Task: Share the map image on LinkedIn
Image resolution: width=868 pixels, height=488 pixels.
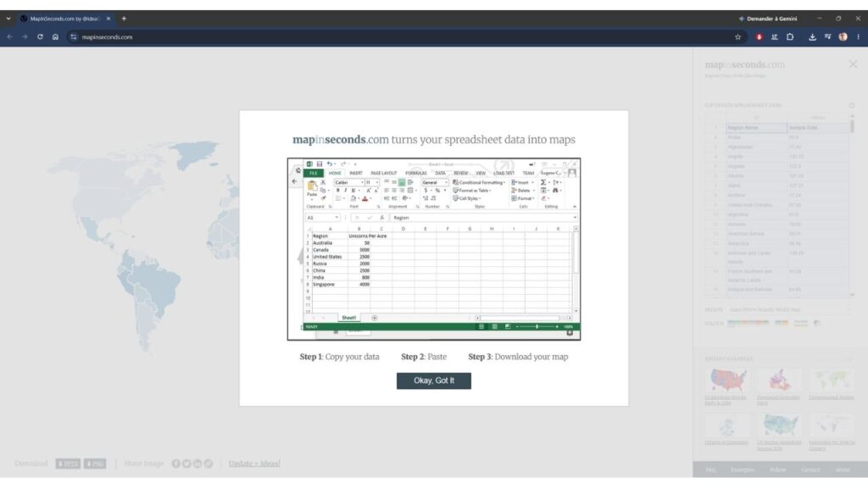Action: 198,463
